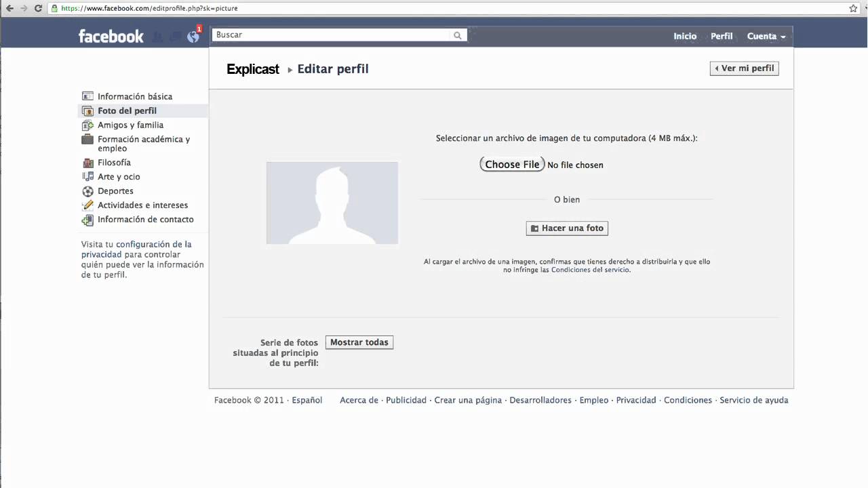Viewport: 868px width, 488px height.
Task: Open Empleo footer link
Action: [594, 401]
